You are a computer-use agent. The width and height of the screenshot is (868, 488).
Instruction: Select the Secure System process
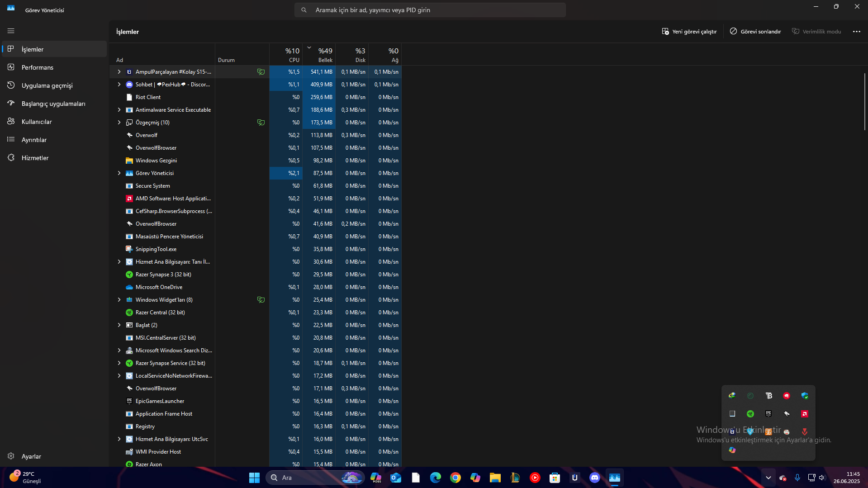[256, 186]
